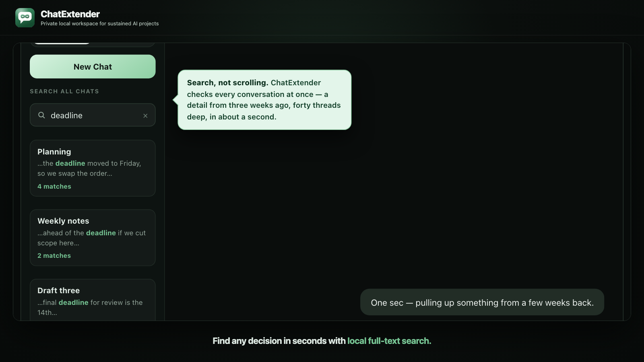
Task: Click the ChatExtender title text
Action: (70, 14)
